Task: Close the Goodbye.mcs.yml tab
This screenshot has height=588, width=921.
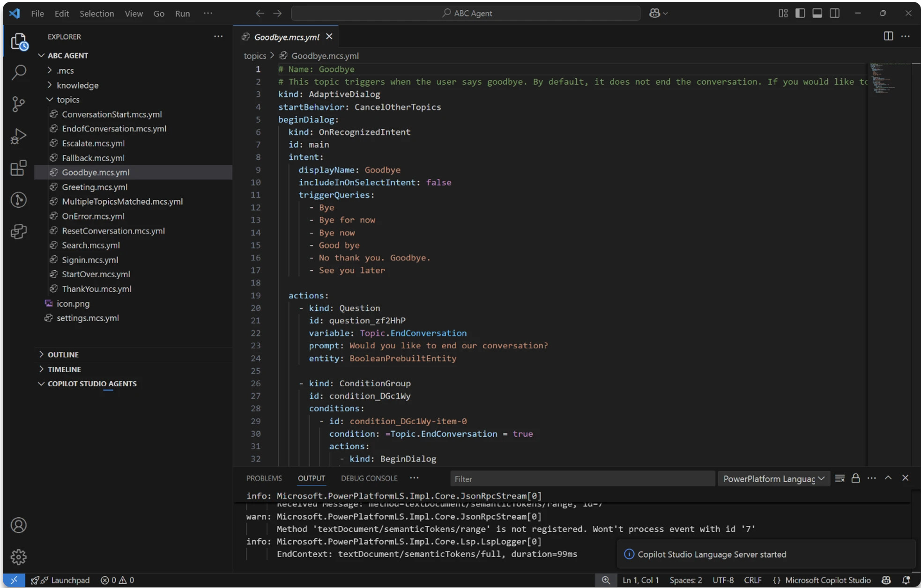Action: [329, 37]
